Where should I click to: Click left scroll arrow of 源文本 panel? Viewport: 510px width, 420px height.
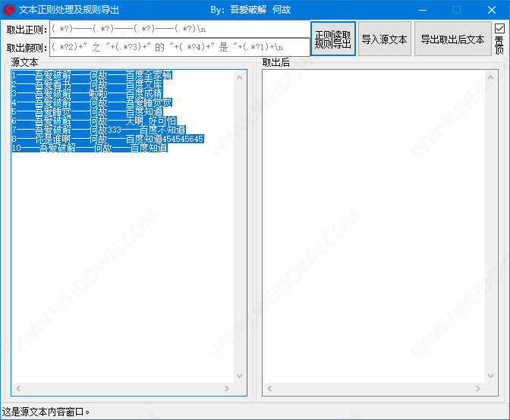pyautogui.click(x=17, y=389)
